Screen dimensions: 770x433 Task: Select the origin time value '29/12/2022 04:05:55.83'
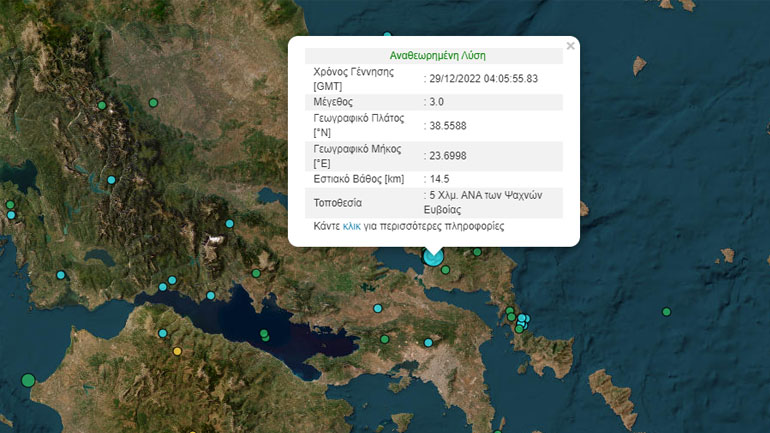click(484, 79)
